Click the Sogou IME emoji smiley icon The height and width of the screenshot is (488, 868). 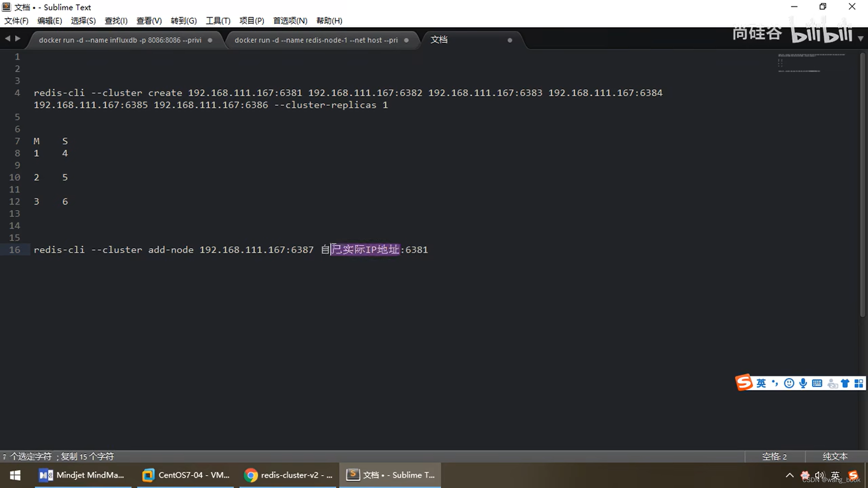pos(789,384)
